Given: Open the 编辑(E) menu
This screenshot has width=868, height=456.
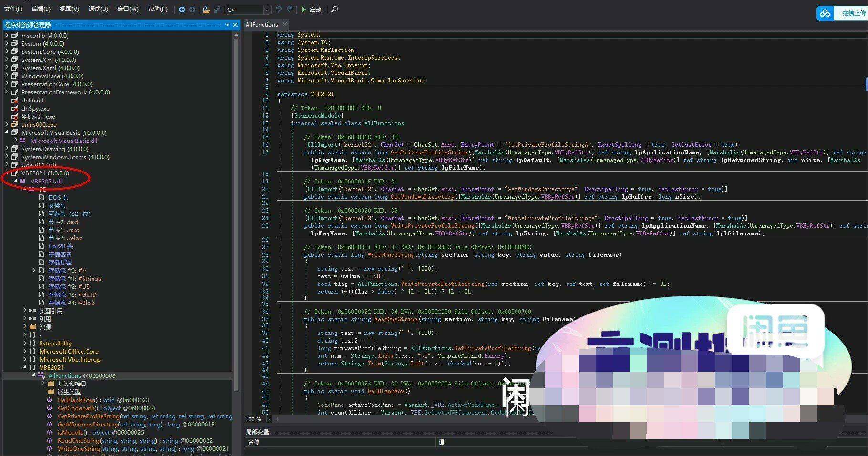Looking at the screenshot, I should [x=41, y=9].
